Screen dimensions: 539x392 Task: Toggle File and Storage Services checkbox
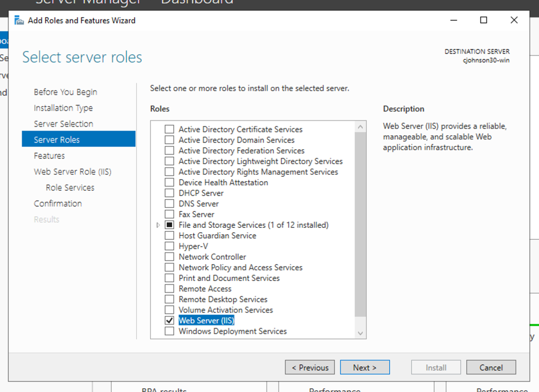[169, 225]
